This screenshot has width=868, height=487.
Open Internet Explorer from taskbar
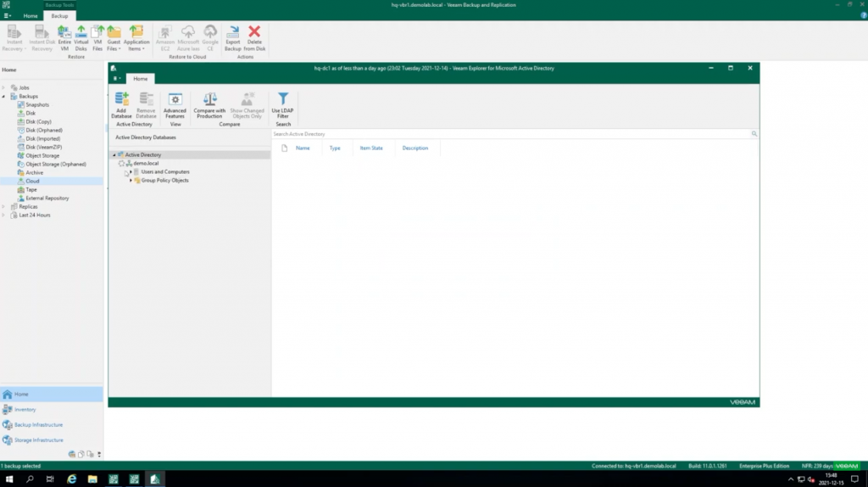click(x=71, y=479)
